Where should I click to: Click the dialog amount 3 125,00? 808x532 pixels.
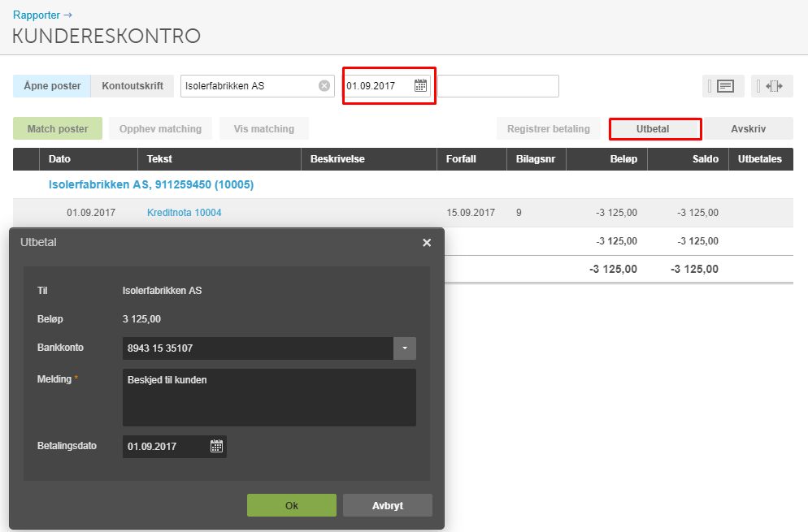coord(141,319)
